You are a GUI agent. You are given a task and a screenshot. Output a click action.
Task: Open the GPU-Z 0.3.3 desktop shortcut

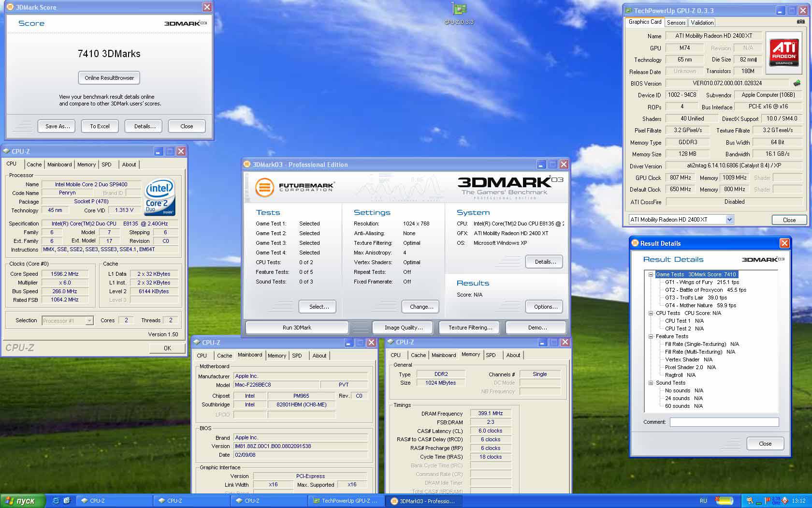[x=459, y=13]
